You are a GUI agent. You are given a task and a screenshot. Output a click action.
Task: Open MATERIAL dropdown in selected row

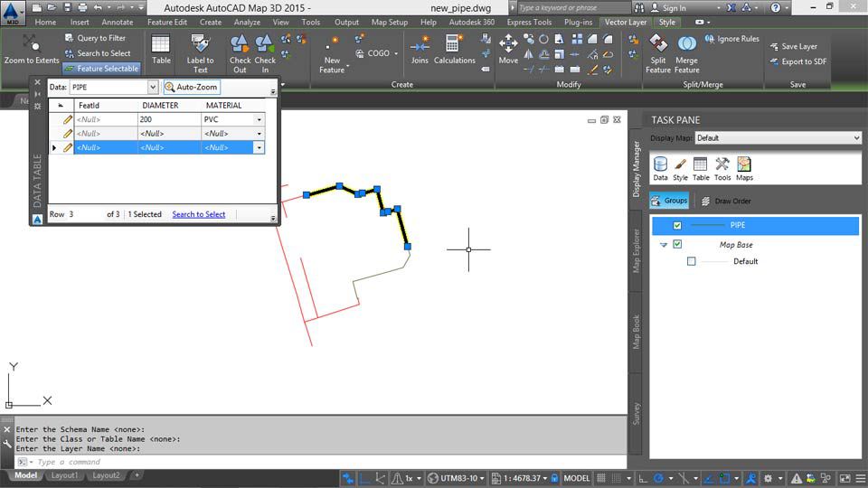[x=259, y=147]
